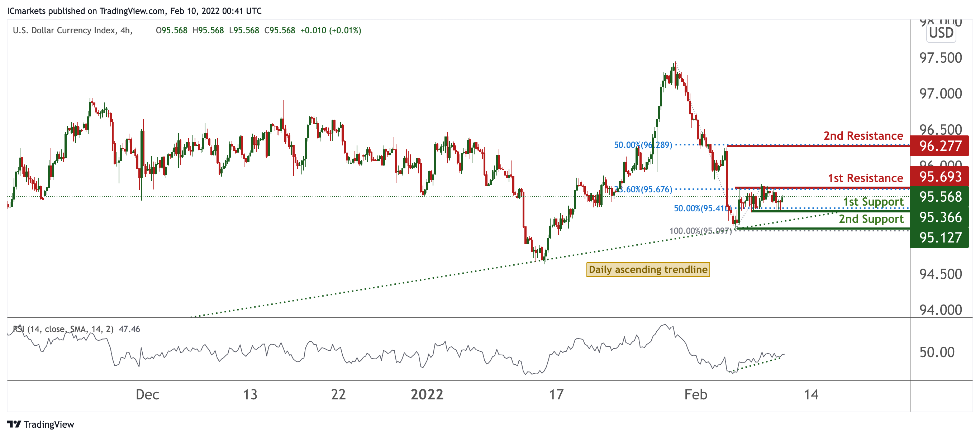Click the 100.00%(95.097) Fibonacci label
Screen dimensions: 980x437
click(x=700, y=231)
